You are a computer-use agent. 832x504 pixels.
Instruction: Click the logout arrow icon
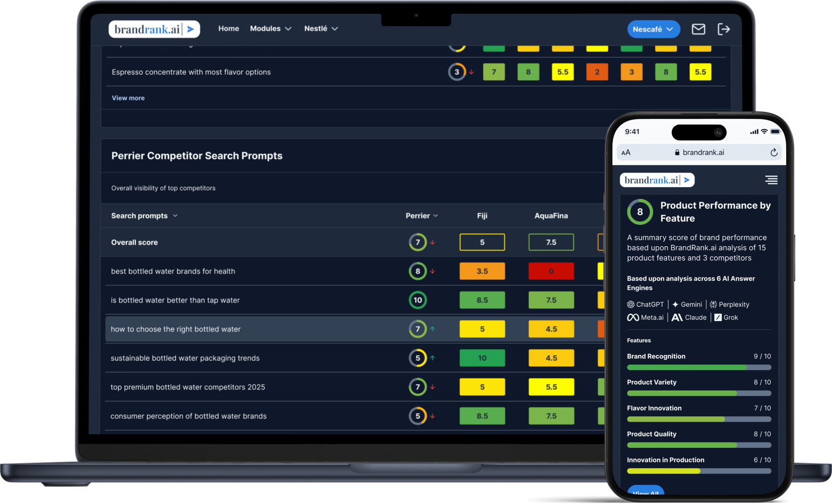724,29
